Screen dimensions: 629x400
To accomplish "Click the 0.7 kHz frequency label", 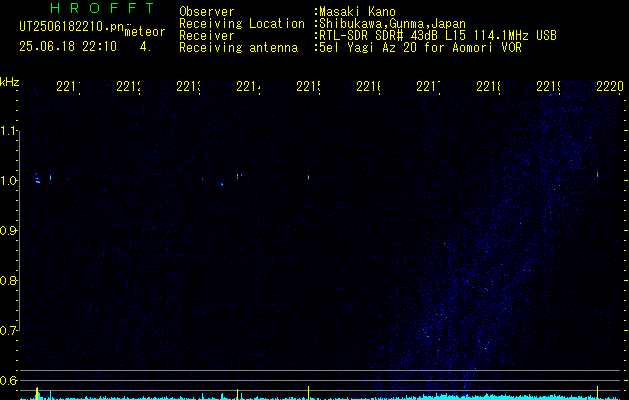I will pos(9,330).
